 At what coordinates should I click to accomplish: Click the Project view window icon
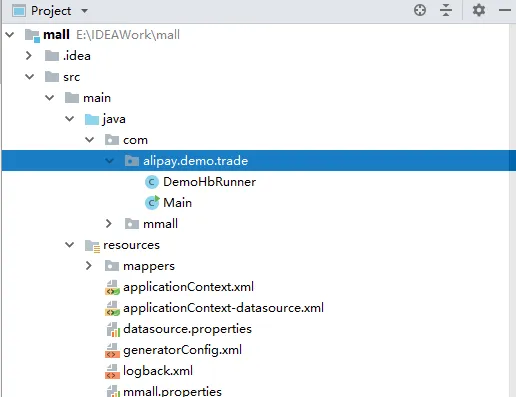[x=19, y=11]
